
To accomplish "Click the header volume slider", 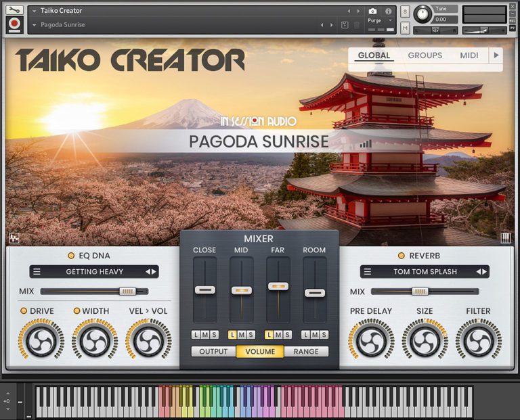I will (484, 30).
